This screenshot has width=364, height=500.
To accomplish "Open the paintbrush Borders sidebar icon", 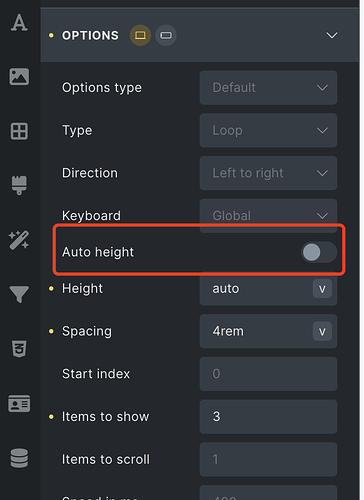I will pos(19,185).
